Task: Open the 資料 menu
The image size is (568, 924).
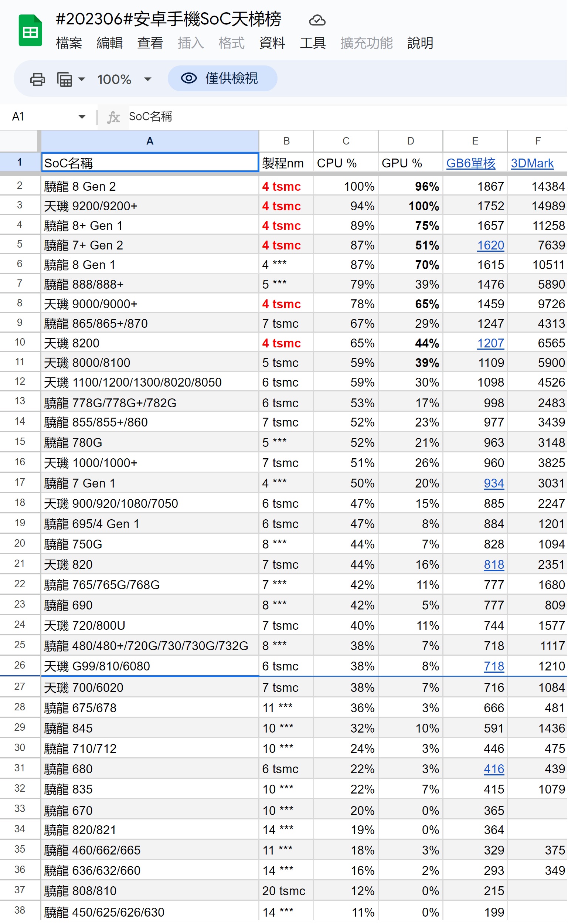Action: point(272,43)
